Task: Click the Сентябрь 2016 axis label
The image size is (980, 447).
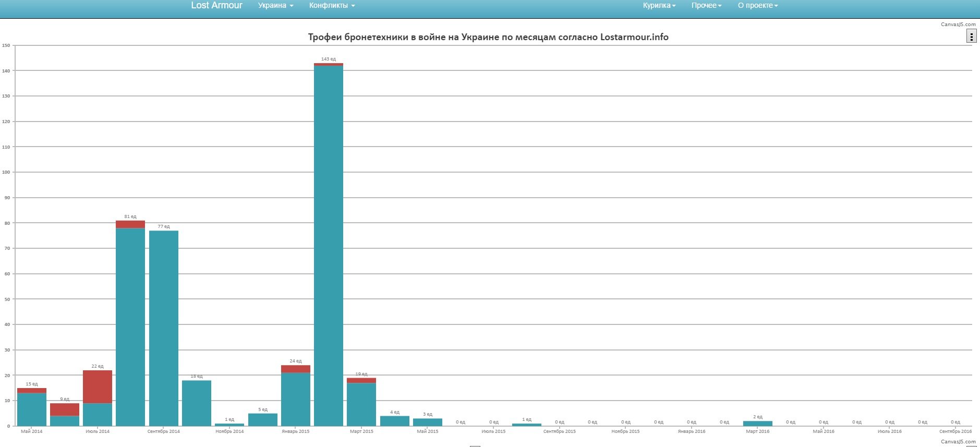Action: (x=955, y=431)
